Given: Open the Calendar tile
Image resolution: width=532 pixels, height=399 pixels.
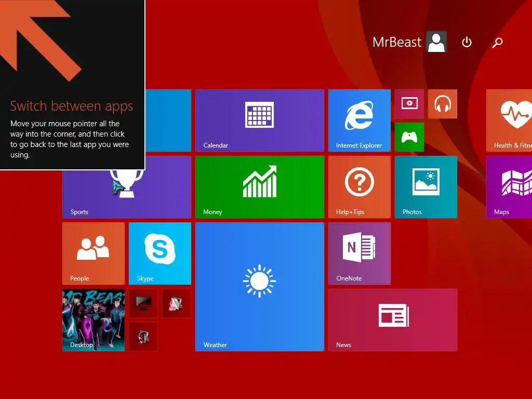Looking at the screenshot, I should pyautogui.click(x=260, y=121).
